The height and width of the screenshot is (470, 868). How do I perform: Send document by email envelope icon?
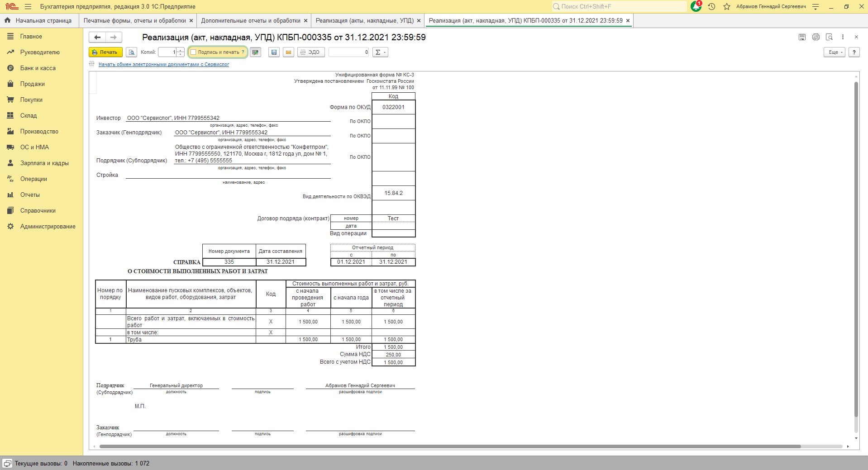(289, 52)
